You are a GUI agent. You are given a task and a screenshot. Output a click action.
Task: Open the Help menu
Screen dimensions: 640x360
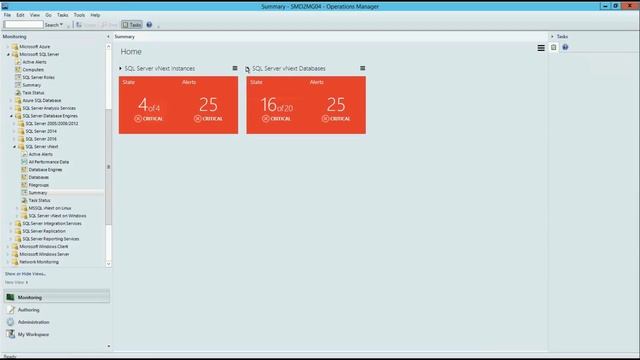[x=95, y=15]
